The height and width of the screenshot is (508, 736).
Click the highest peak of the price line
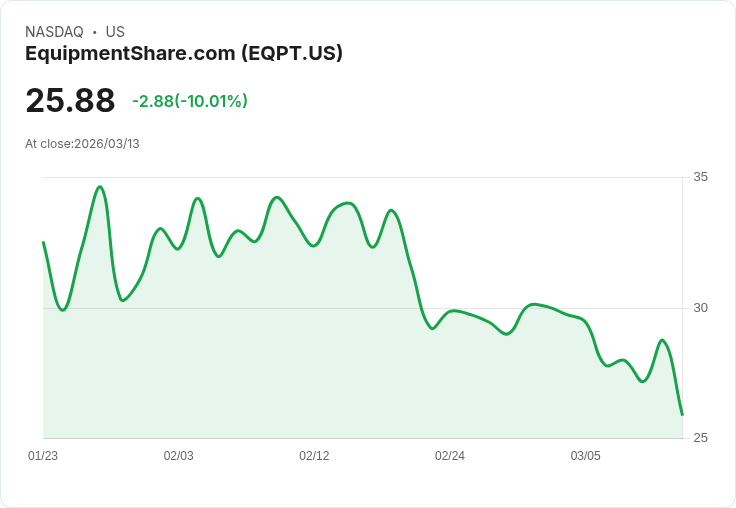click(100, 187)
